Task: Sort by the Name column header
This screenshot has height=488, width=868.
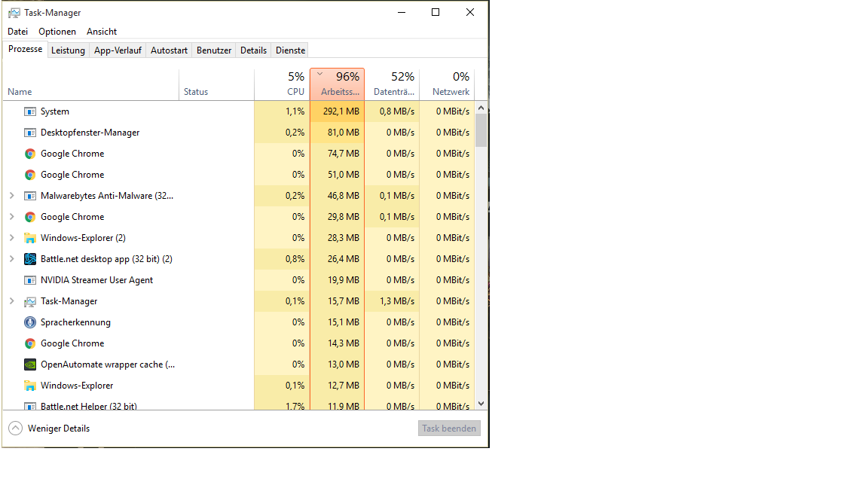Action: click(90, 84)
